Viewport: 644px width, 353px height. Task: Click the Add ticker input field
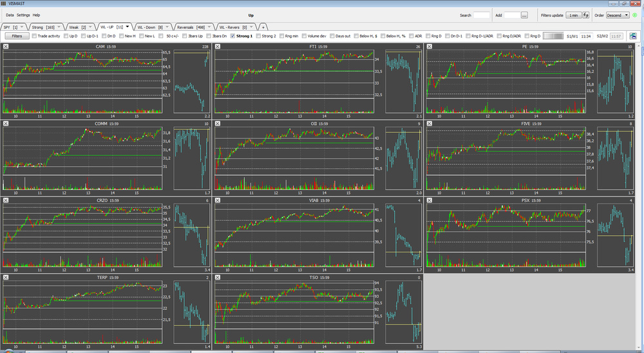pos(512,15)
